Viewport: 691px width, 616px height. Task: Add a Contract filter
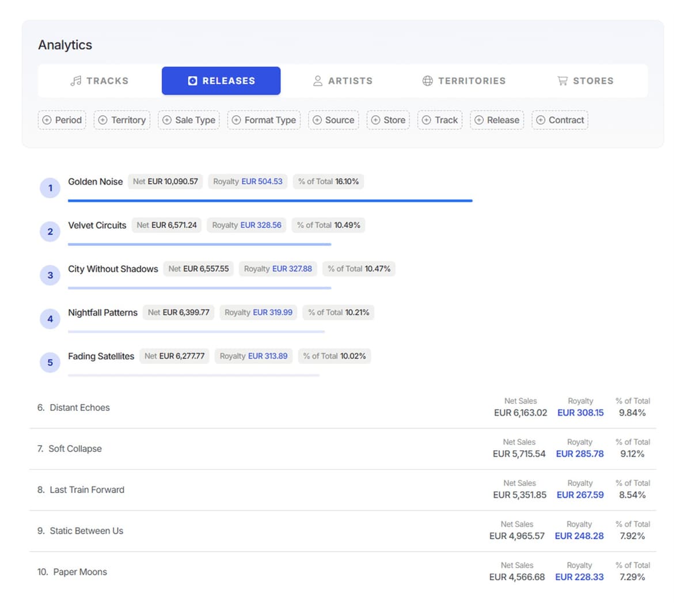[560, 120]
